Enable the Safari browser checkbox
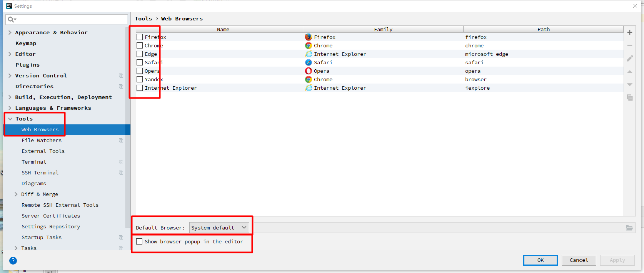This screenshot has height=273, width=644. point(140,62)
